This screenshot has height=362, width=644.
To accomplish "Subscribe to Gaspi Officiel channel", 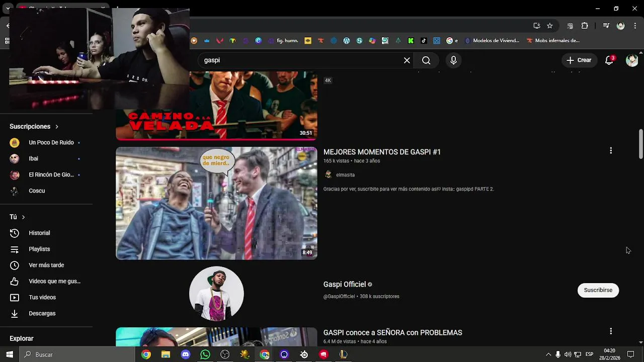I will tap(598, 290).
